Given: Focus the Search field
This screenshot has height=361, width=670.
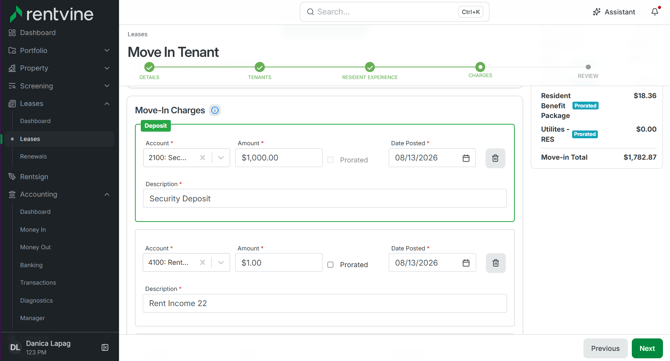Looking at the screenshot, I should pos(394,12).
